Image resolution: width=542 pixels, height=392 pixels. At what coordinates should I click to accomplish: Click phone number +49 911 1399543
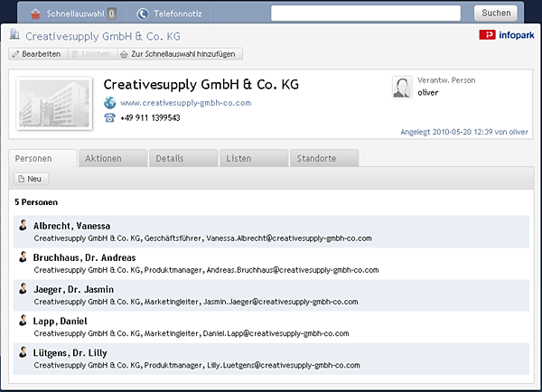click(150, 118)
